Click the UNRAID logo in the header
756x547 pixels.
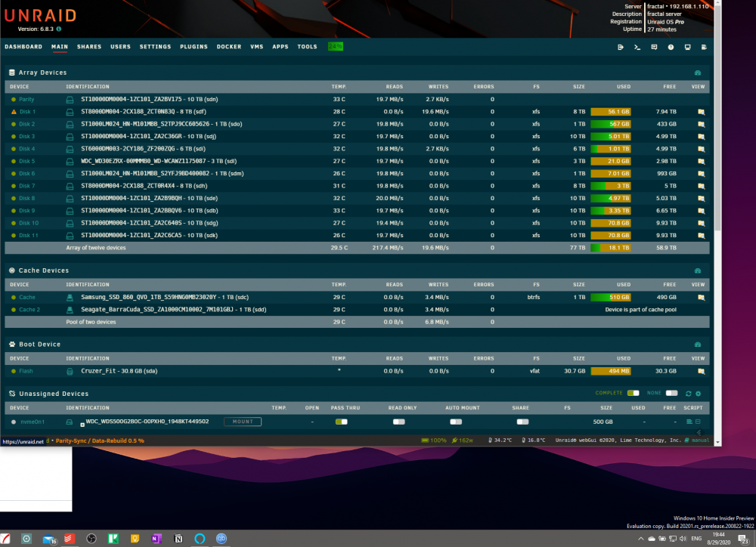(x=40, y=15)
